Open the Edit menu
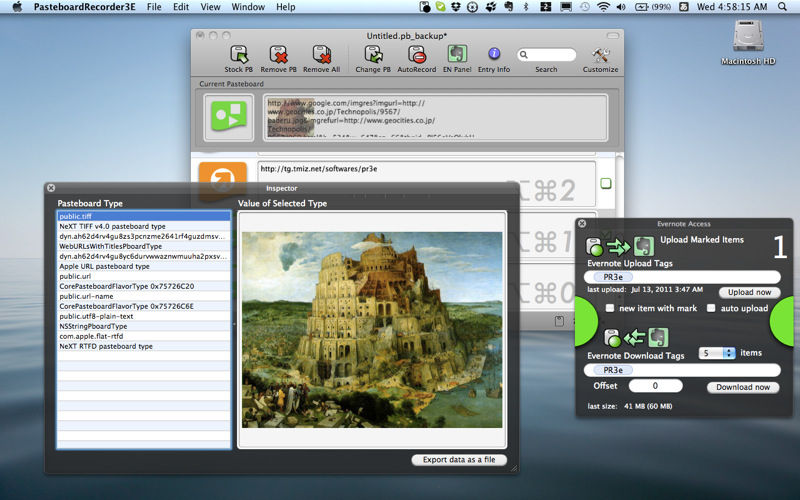This screenshot has height=500, width=800. [181, 7]
